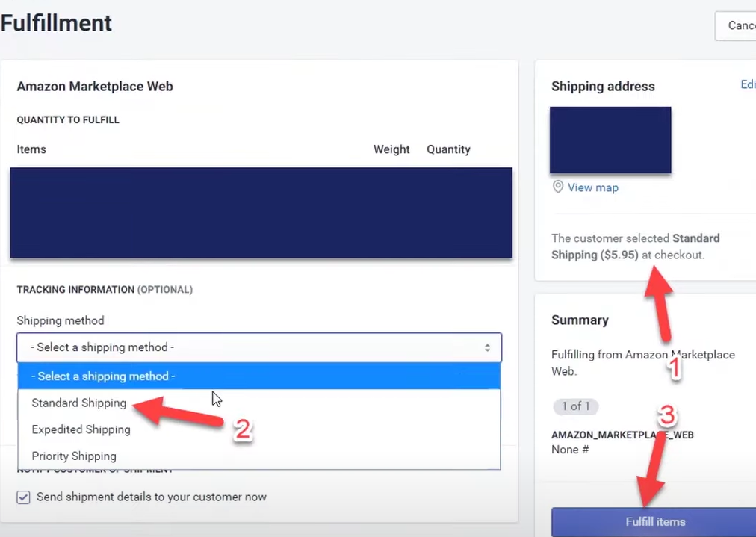
Task: Edit the shipping address
Action: pyautogui.click(x=749, y=84)
